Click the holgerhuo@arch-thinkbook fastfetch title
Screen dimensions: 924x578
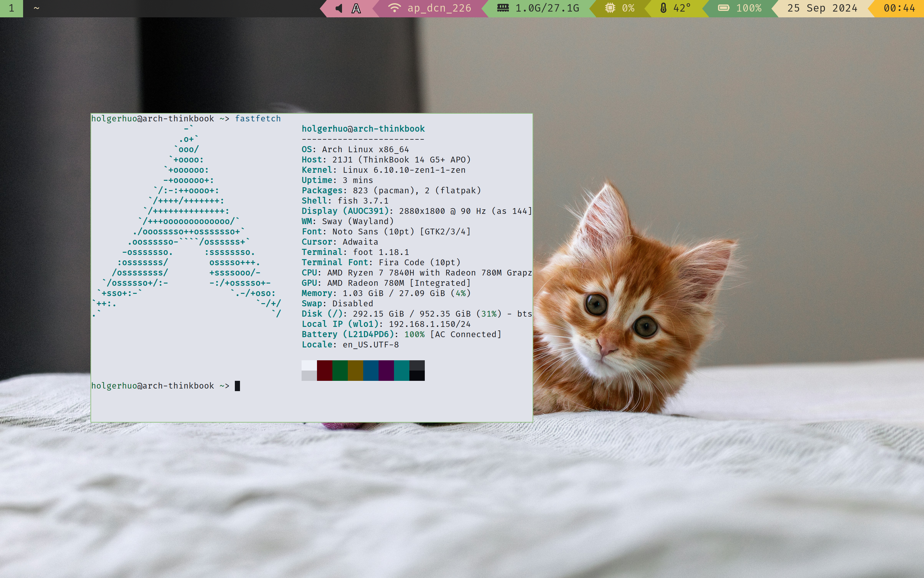(363, 129)
